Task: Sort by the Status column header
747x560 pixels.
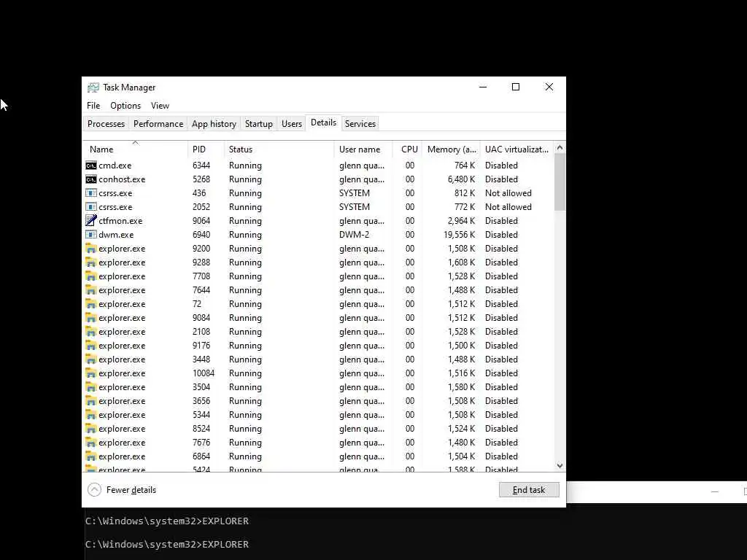Action: pyautogui.click(x=279, y=149)
